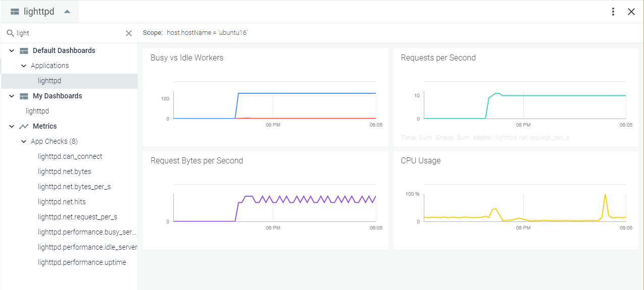This screenshot has width=644, height=290.
Task: Collapse the Applications chevron
Action: pos(24,66)
